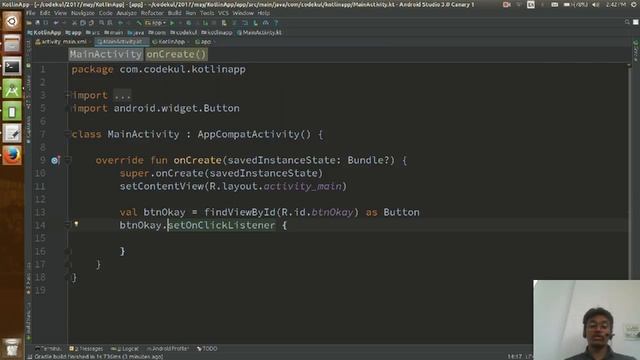Open the VCS menu
Screen dimensions: 640x360
(x=223, y=13)
